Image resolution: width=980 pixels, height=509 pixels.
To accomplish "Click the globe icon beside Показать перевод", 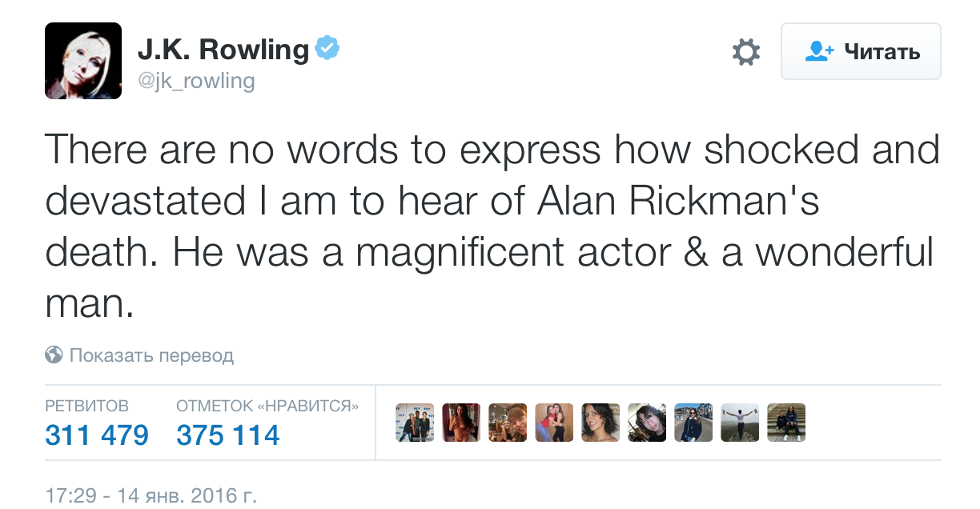I will coord(54,355).
